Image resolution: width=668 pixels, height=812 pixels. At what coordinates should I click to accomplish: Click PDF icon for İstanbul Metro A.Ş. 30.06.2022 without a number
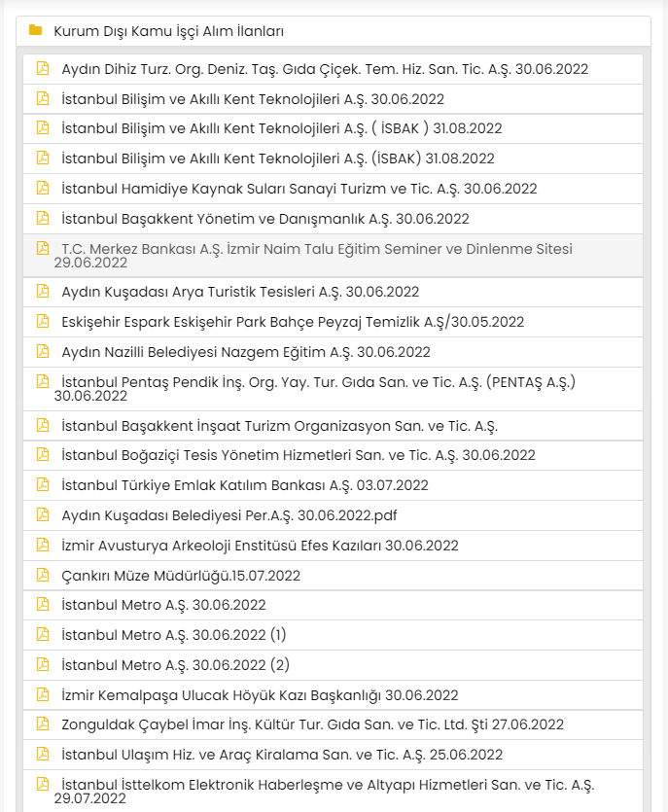click(43, 603)
